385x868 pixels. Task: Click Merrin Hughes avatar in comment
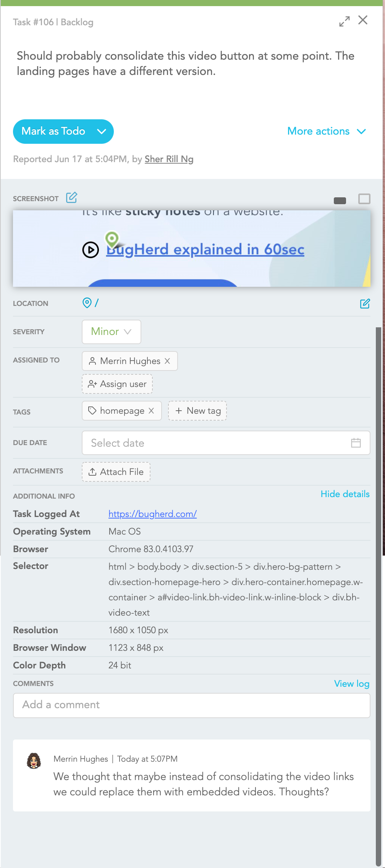point(34,761)
